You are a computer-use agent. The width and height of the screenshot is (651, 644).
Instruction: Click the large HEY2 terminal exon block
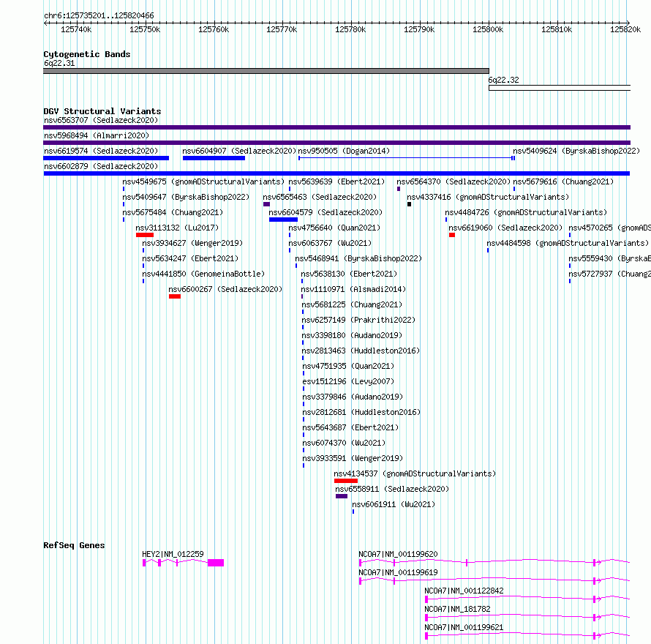pos(216,563)
